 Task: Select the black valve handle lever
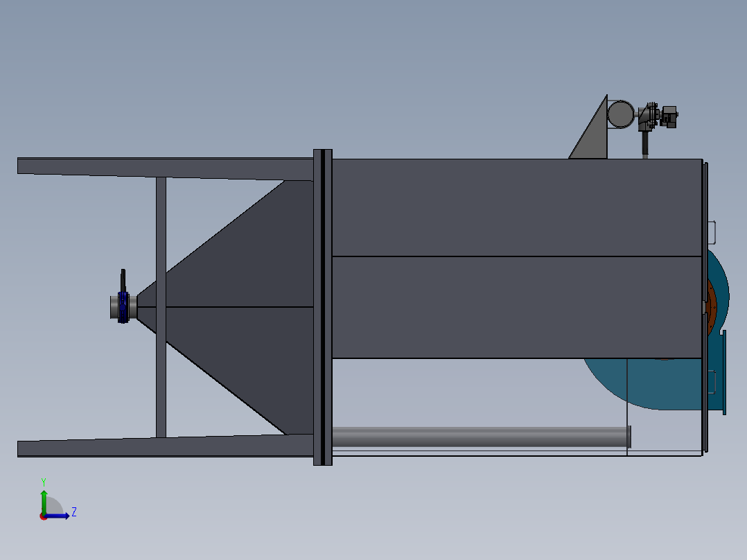click(124, 280)
